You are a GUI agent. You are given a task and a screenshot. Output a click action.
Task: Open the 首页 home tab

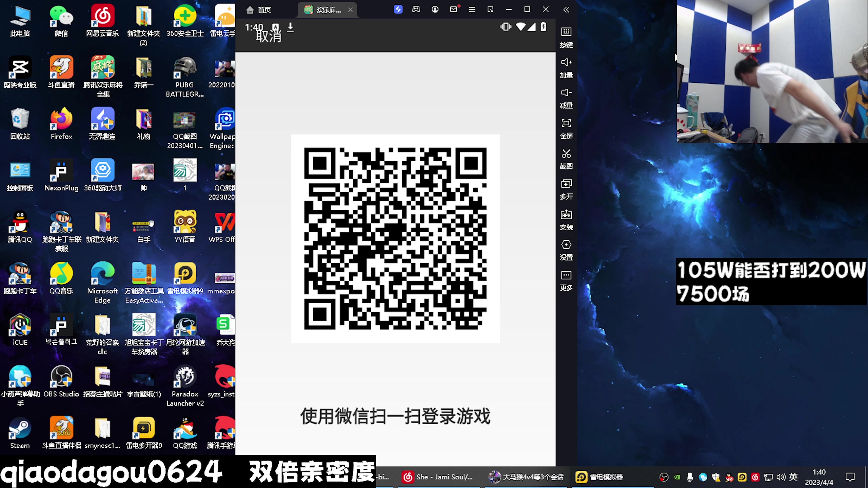(259, 10)
